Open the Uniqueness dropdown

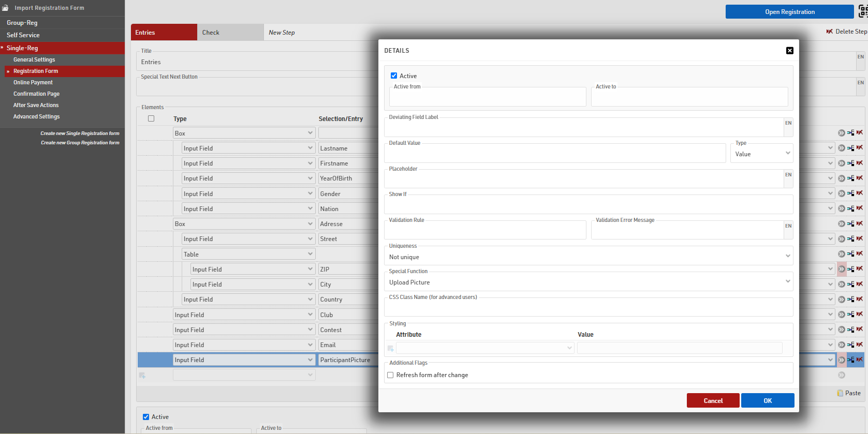[588, 257]
